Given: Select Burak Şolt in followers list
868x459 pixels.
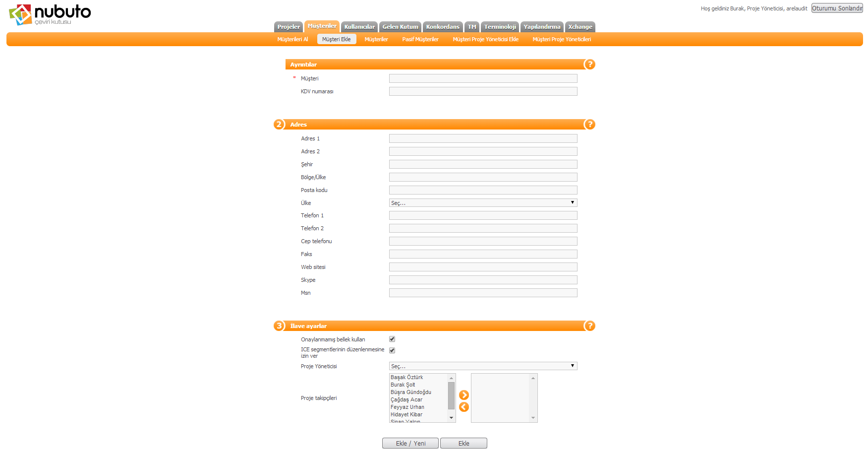Looking at the screenshot, I should [418, 385].
